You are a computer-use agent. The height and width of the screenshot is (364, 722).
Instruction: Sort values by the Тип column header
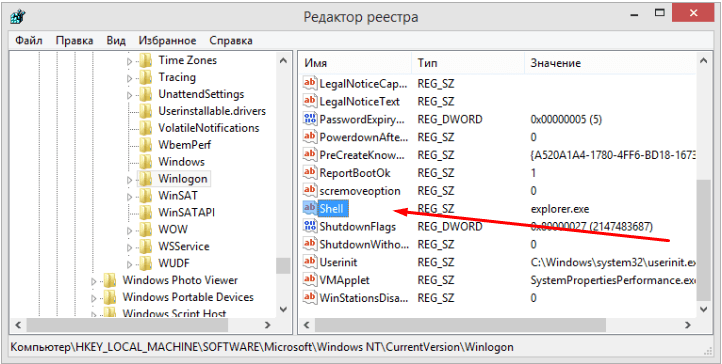click(x=468, y=63)
